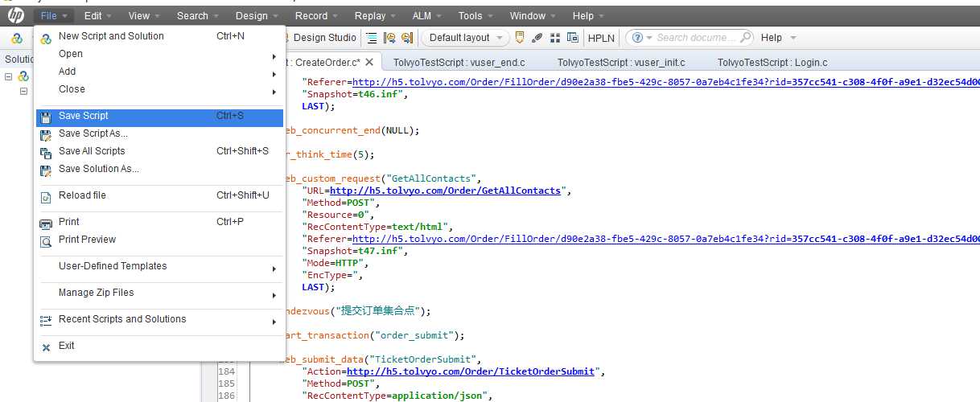Expand the Open submenu
This screenshot has width=980, height=402.
click(159, 54)
